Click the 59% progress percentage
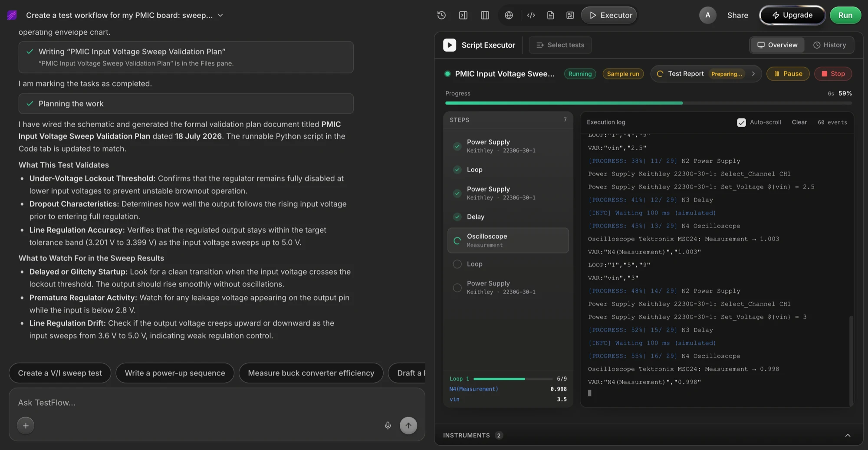Viewport: 868px width, 450px height. click(845, 93)
